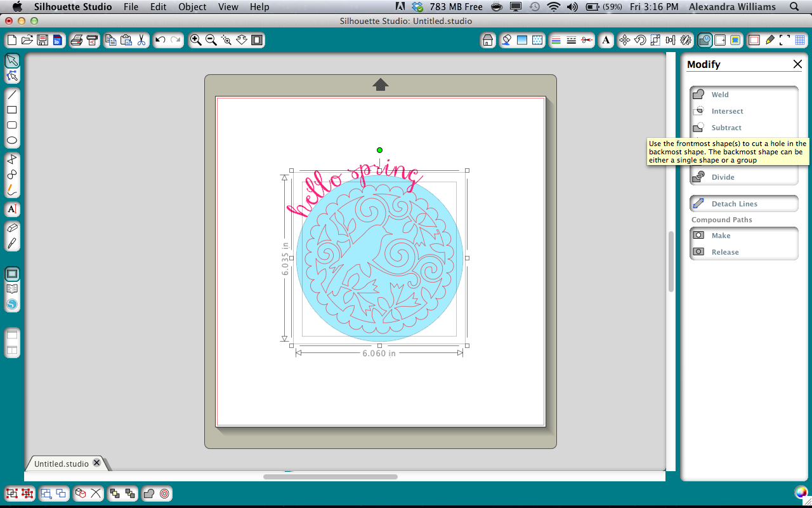This screenshot has width=812, height=508.
Task: Open the View menu
Action: point(228,7)
